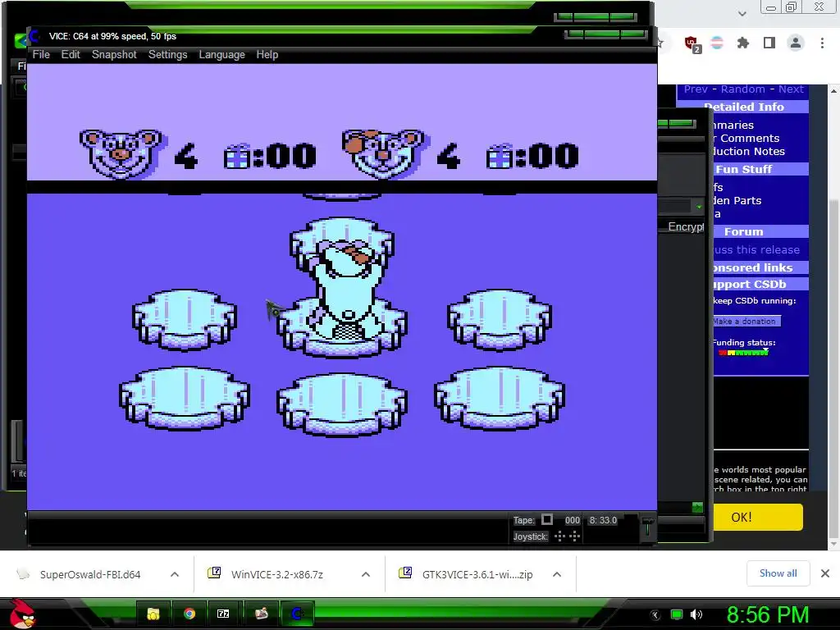Open the browser extensions puzzle icon
840x630 pixels.
tap(742, 43)
